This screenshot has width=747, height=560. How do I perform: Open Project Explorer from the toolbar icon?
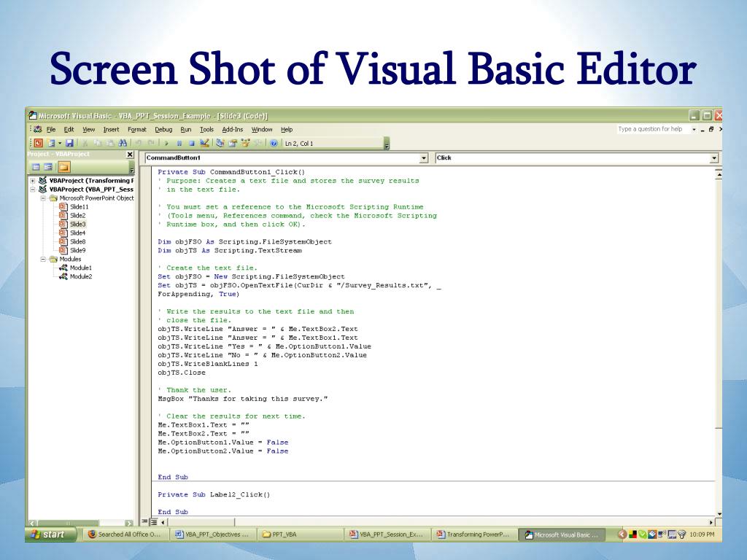(220, 143)
